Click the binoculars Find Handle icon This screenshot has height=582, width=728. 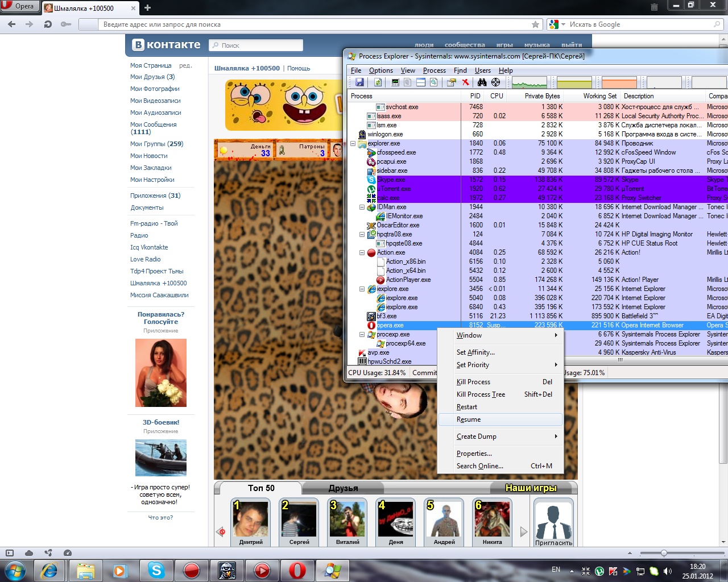pos(482,82)
